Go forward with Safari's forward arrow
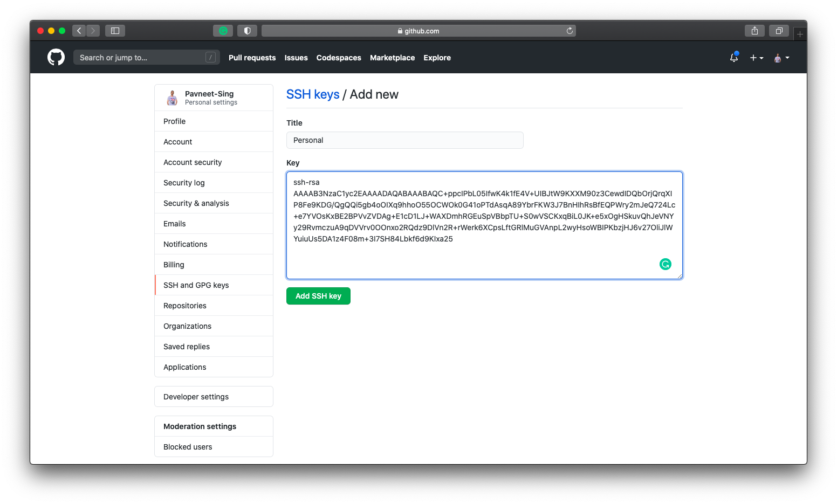 coord(93,31)
